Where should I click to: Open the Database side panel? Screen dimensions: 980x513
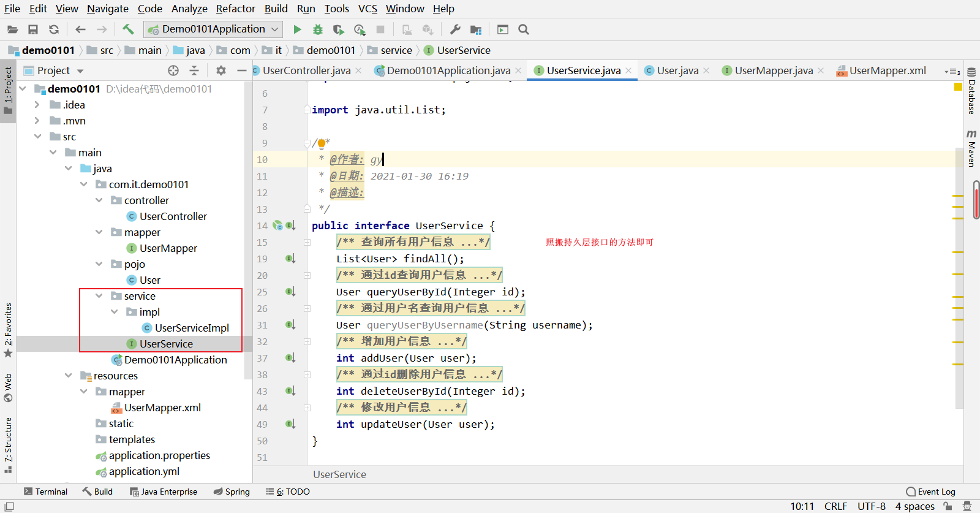coord(971,91)
